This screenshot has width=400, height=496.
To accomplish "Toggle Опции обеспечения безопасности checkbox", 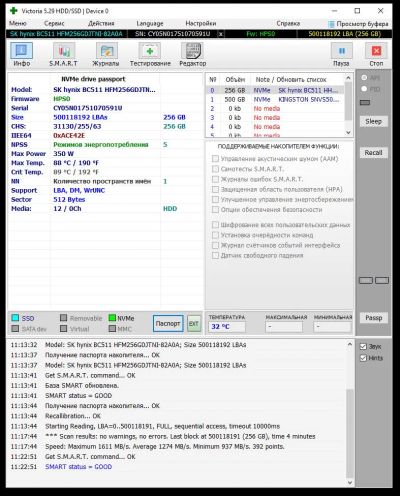I will (x=215, y=210).
